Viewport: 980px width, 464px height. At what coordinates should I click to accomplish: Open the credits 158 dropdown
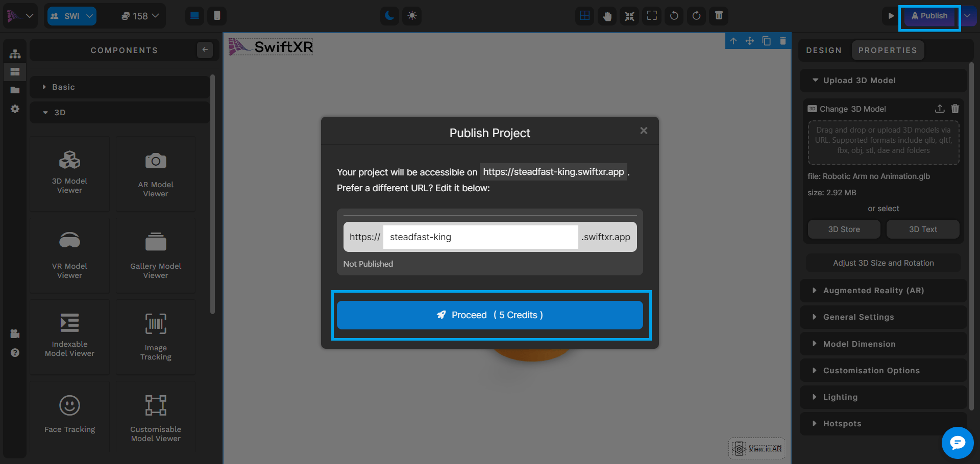[x=140, y=16]
